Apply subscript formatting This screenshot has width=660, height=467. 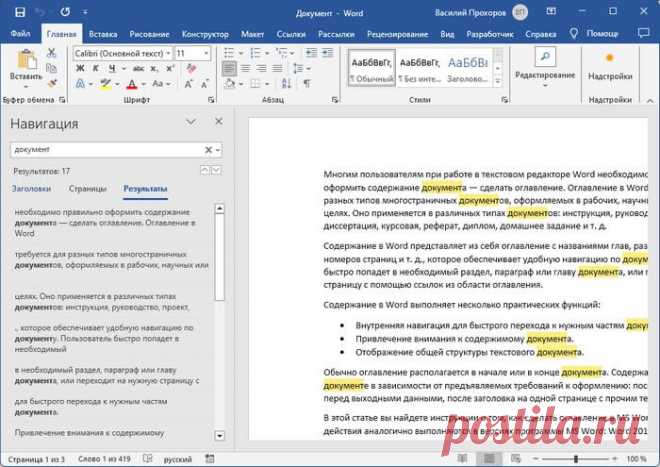pyautogui.click(x=154, y=68)
